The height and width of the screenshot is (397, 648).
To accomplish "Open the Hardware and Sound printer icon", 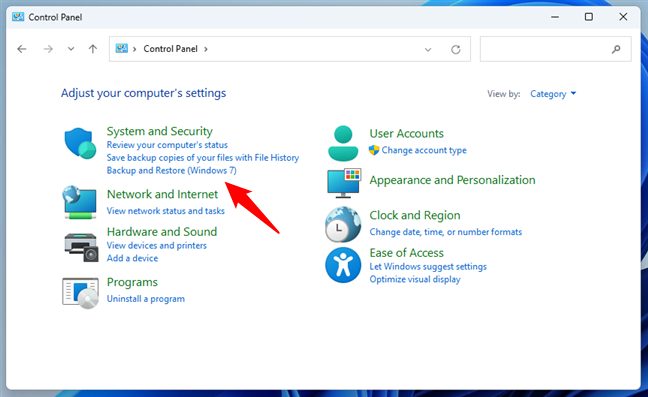I will click(81, 247).
